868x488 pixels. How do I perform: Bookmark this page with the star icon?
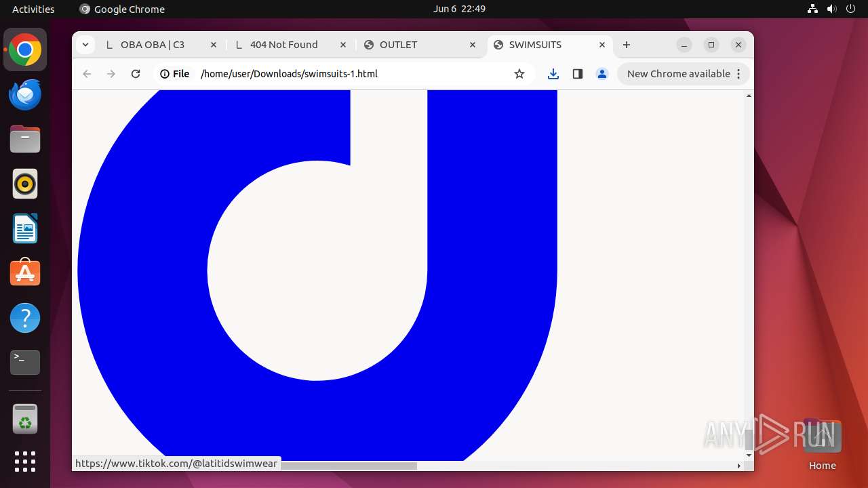pyautogui.click(x=519, y=74)
